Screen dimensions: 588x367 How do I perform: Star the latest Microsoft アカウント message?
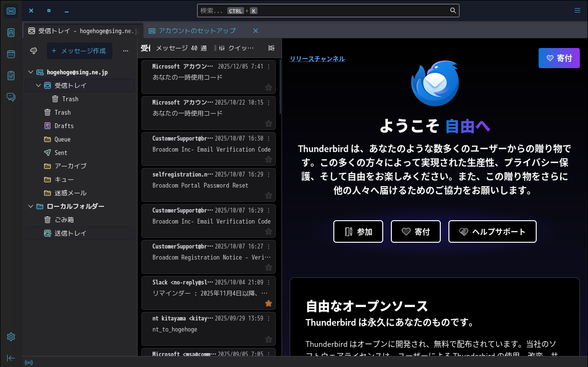(269, 87)
